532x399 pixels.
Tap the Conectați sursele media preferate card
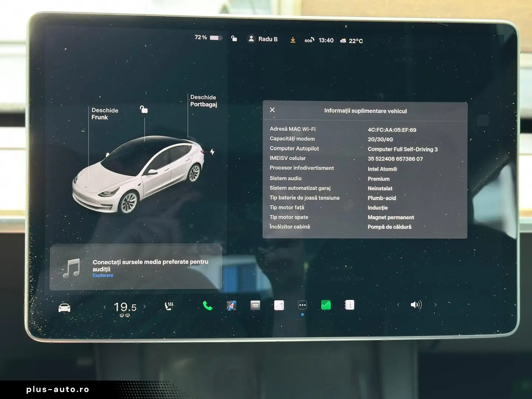tap(136, 267)
